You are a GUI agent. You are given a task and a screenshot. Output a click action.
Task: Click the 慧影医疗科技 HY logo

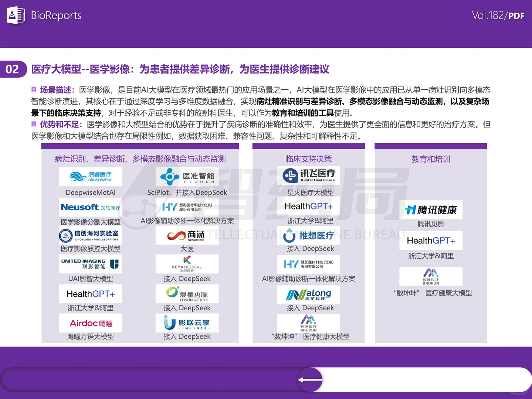[x=187, y=207]
